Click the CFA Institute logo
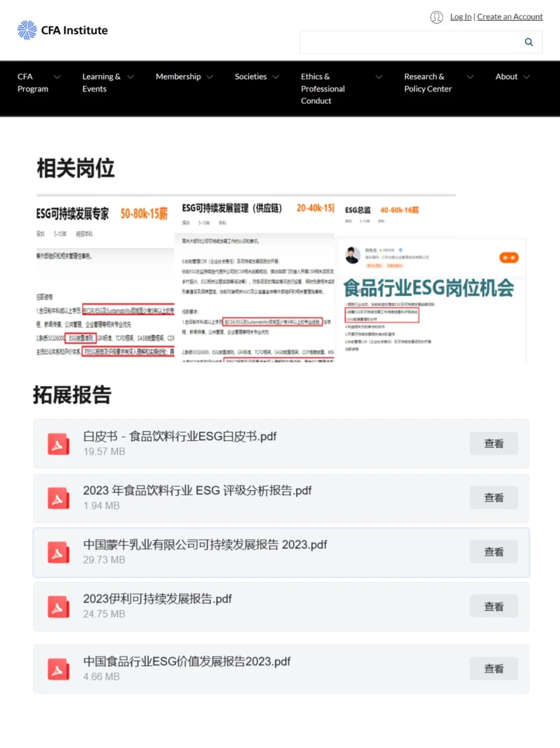This screenshot has width=560, height=748. (x=62, y=30)
